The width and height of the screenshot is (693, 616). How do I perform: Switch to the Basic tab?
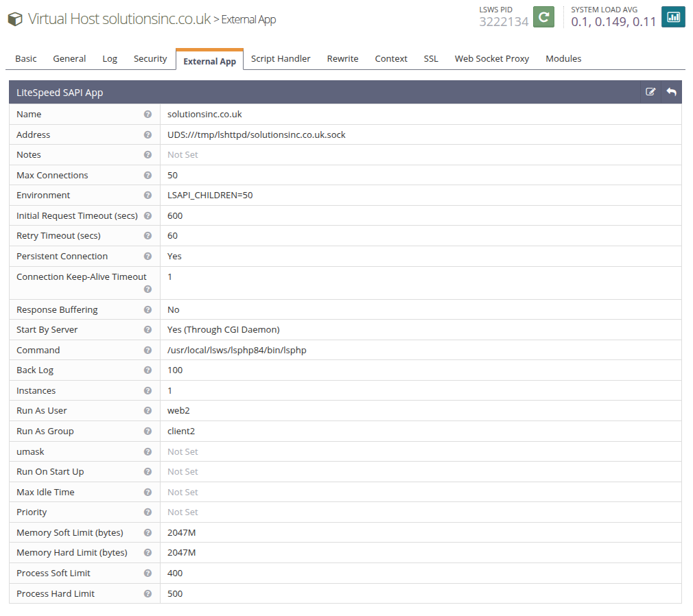click(25, 59)
